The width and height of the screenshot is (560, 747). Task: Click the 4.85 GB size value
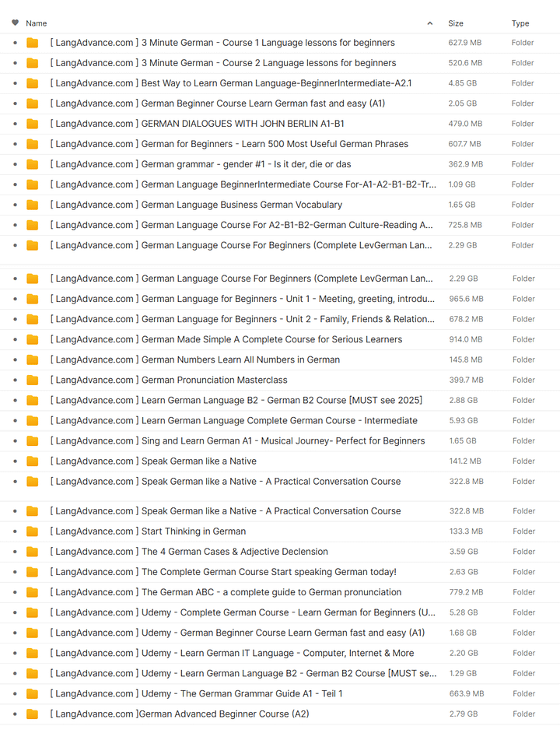click(462, 83)
